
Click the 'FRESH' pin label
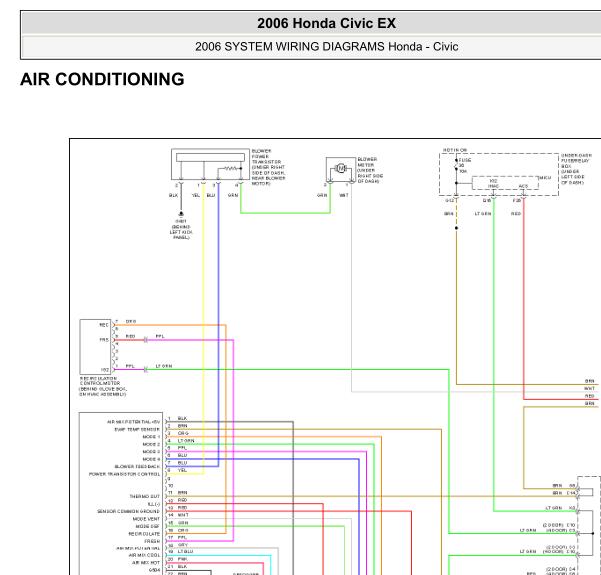pos(152,541)
